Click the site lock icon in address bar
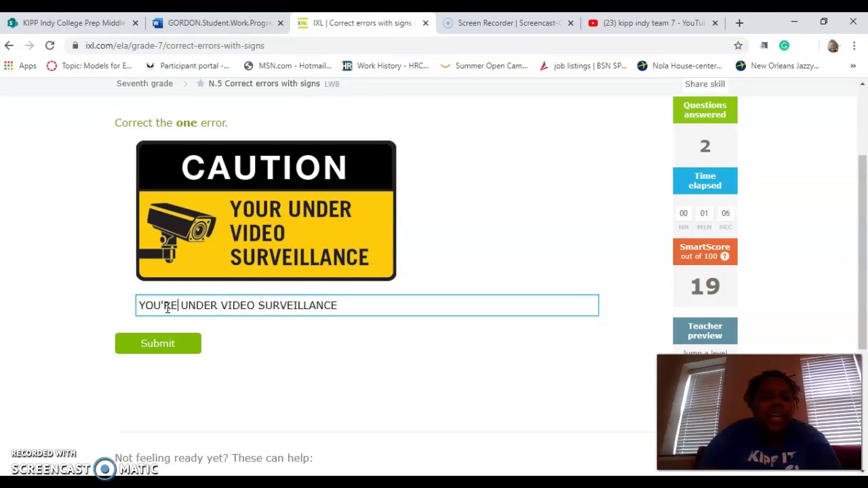Image resolution: width=868 pixels, height=488 pixels. coord(75,45)
